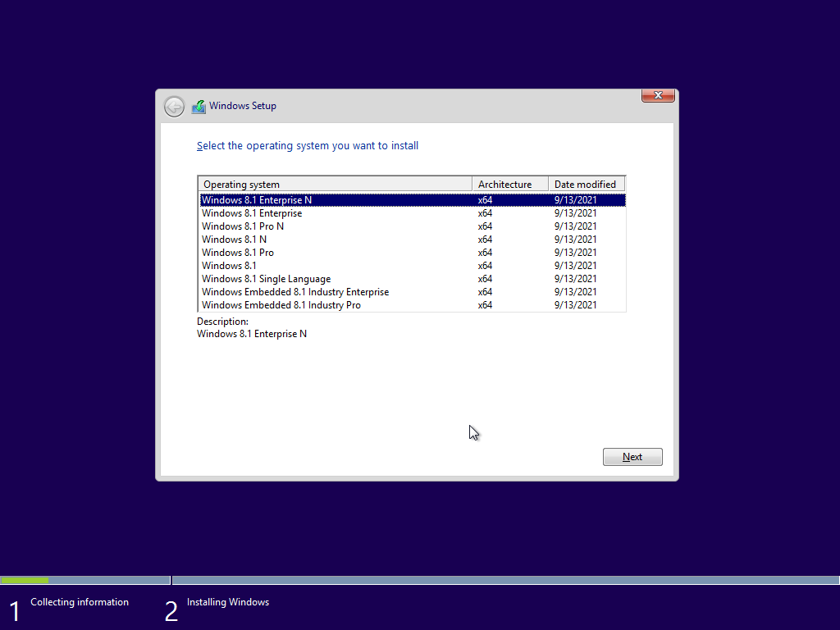Click the Installing Windows progress bar
Viewport: 840px width, 630px height.
tap(505, 580)
